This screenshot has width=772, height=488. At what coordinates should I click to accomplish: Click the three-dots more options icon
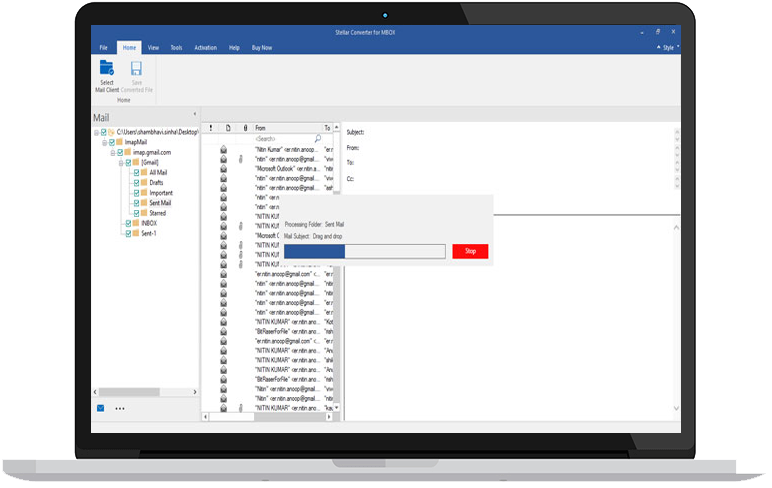pos(120,409)
